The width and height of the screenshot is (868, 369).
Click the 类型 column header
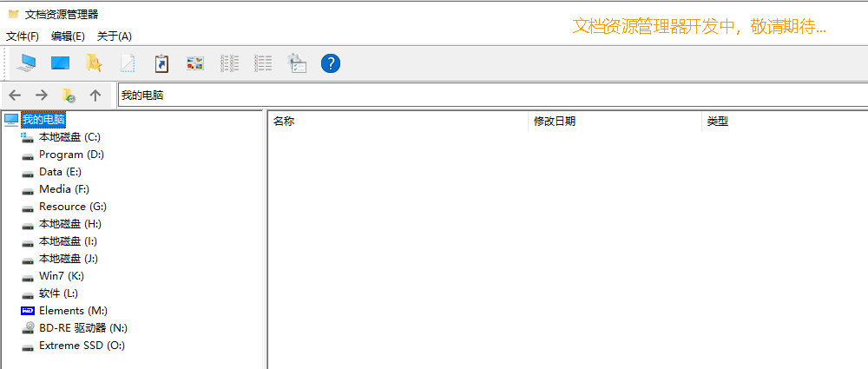pyautogui.click(x=785, y=122)
